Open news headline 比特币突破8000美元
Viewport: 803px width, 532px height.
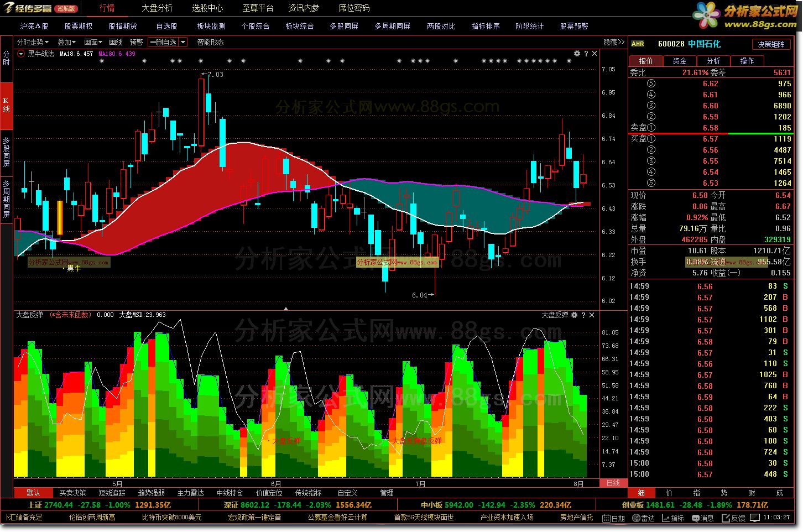pyautogui.click(x=172, y=518)
